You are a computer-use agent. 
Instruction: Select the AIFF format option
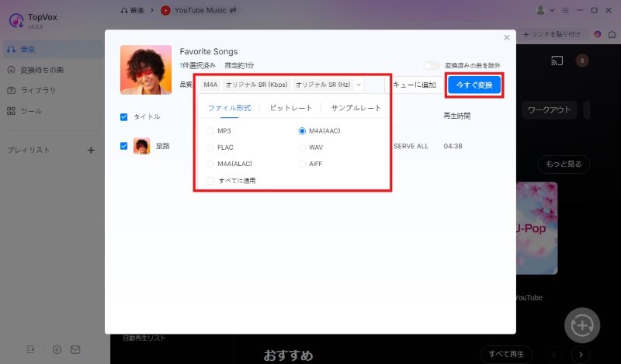[310, 164]
